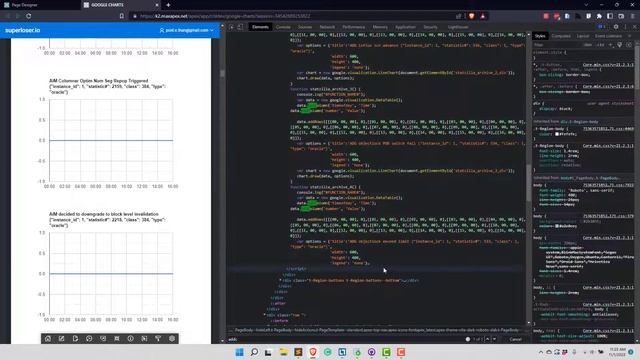Close the GOOGLE CHARTS browser tab
Image resolution: width=640 pixels, height=360 pixels.
point(157,5)
